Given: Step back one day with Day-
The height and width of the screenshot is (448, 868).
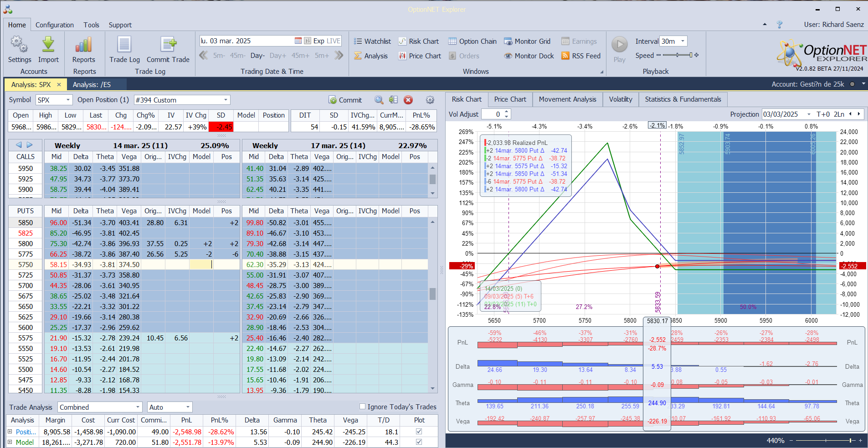Looking at the screenshot, I should point(257,56).
